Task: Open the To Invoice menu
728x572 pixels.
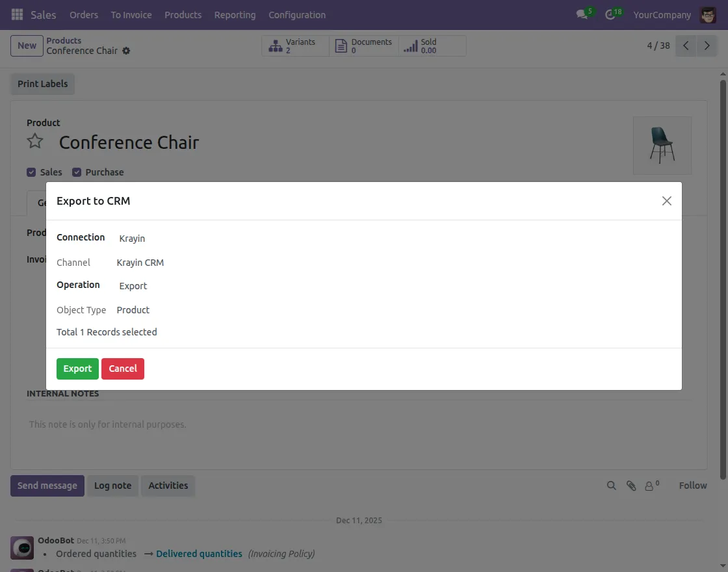Action: tap(131, 15)
